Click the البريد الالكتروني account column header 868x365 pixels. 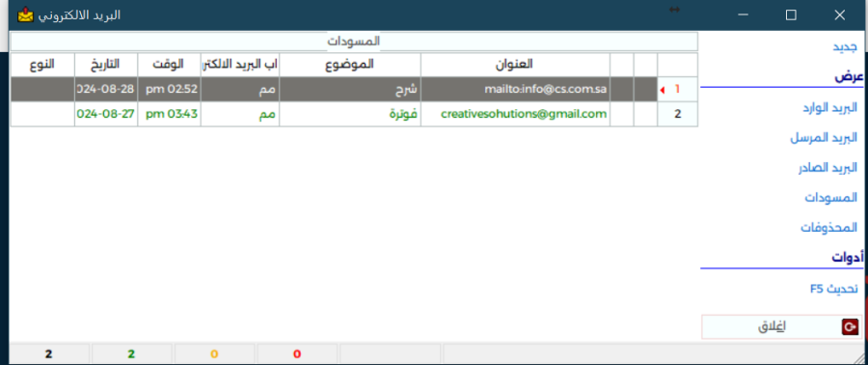tap(240, 65)
